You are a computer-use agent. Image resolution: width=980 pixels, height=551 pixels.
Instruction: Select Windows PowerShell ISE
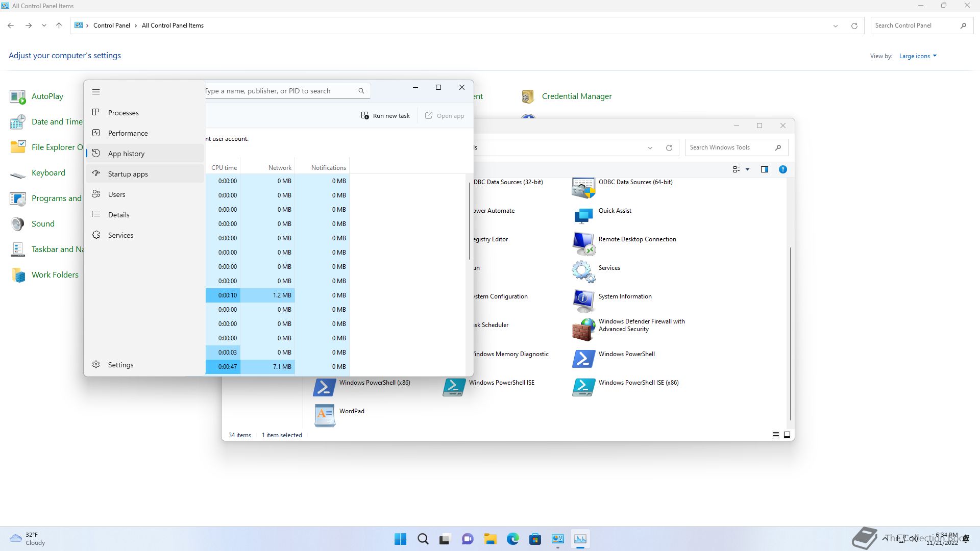[488, 388]
